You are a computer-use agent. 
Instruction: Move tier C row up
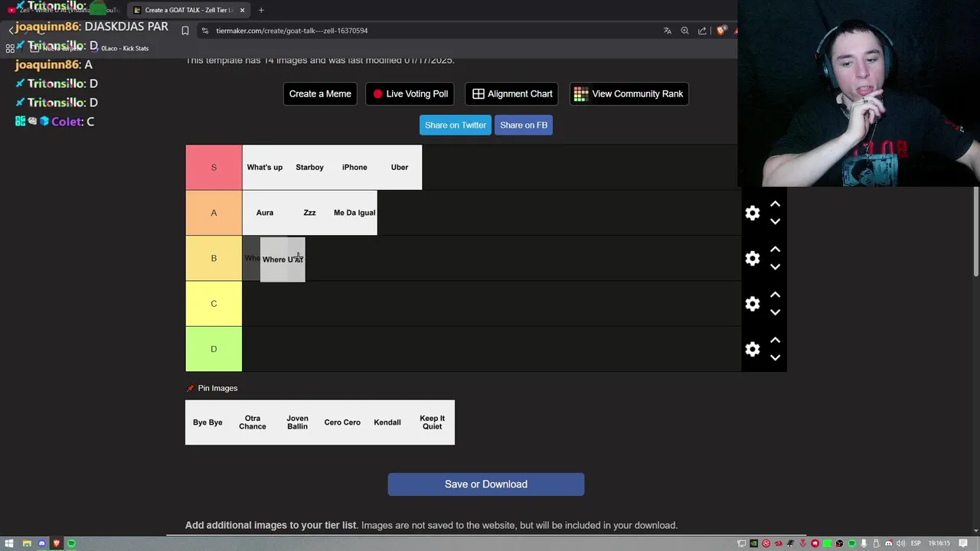click(x=775, y=295)
